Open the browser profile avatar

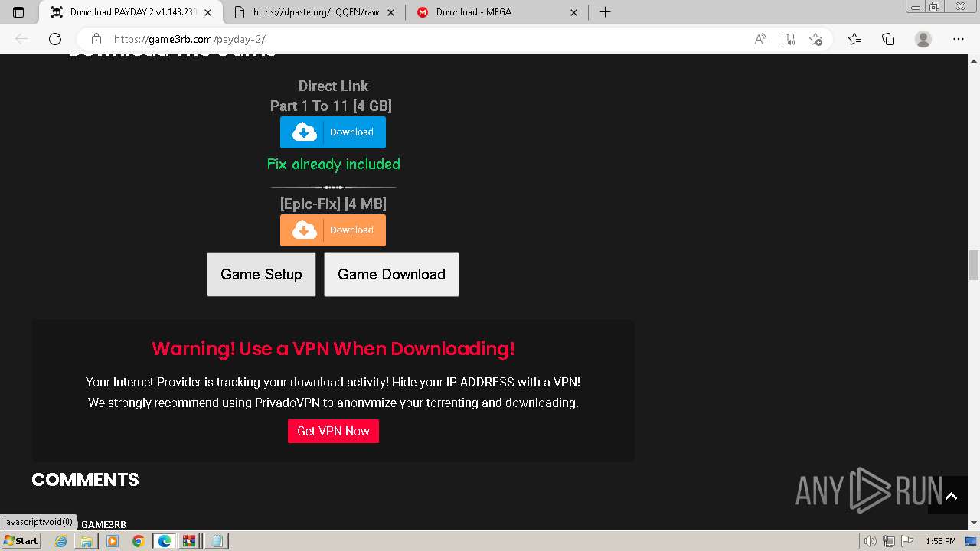click(x=923, y=39)
